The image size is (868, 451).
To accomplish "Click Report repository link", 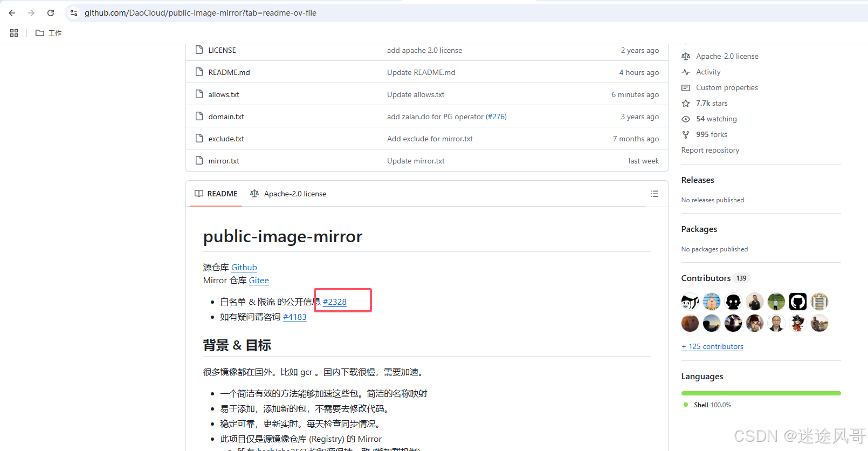I will (710, 150).
